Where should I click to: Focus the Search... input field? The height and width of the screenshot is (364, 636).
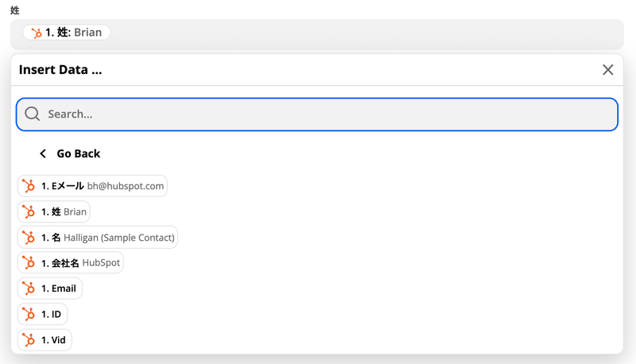coord(317,114)
